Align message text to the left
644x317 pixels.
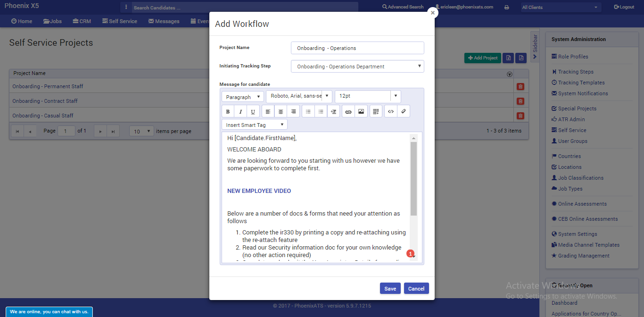coord(268,112)
